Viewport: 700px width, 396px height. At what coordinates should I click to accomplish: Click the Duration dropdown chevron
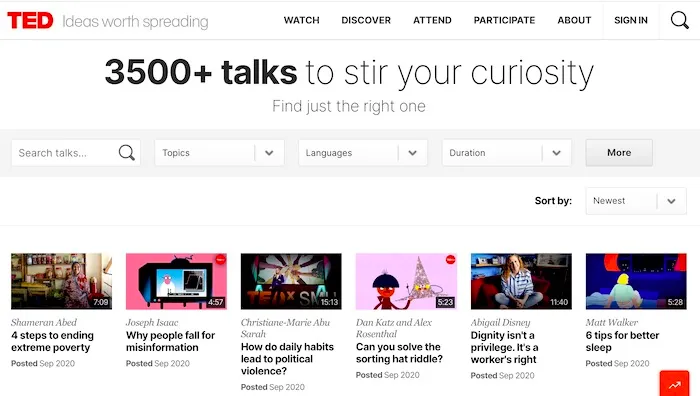[x=556, y=153]
